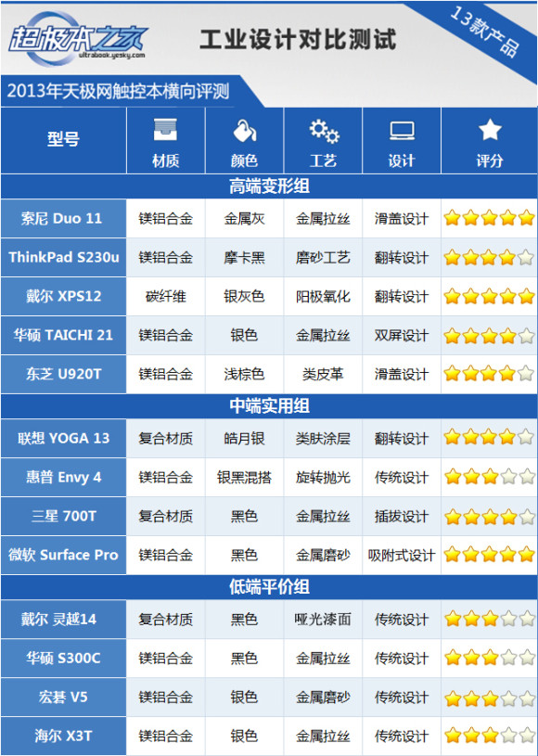This screenshot has height=756, width=538.
Task: Click 吸附式设计 cell for Surface Pro
Action: click(x=402, y=555)
